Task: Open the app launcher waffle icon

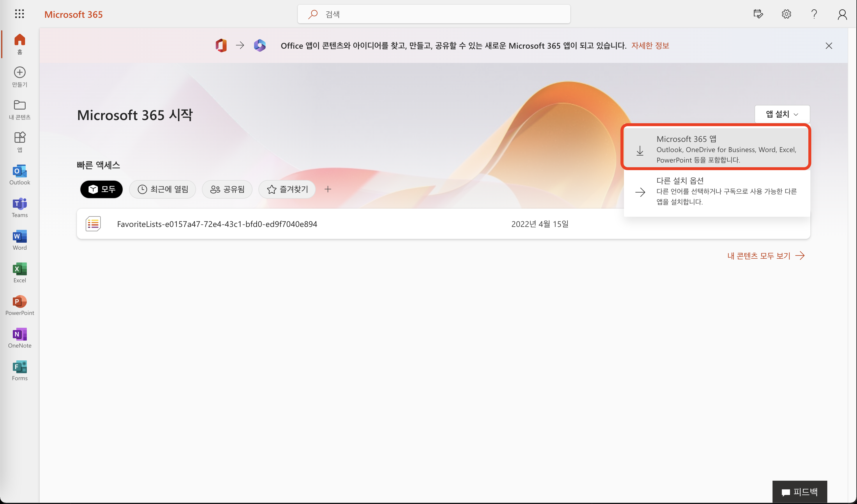Action: click(20, 14)
